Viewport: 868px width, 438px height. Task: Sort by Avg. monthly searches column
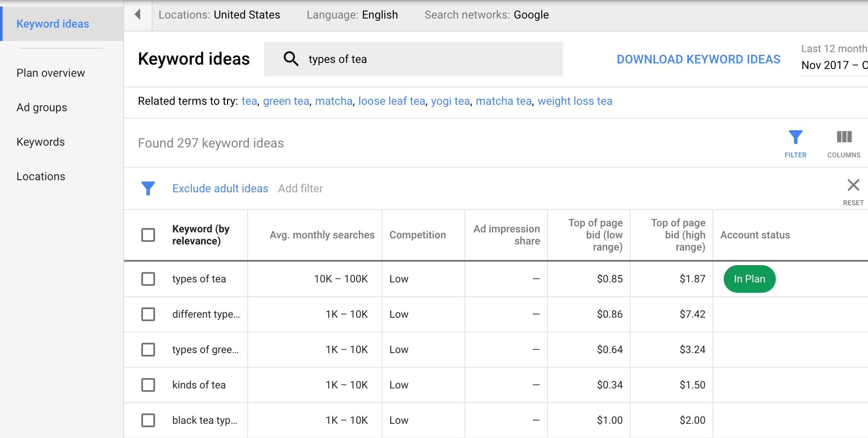tap(322, 235)
